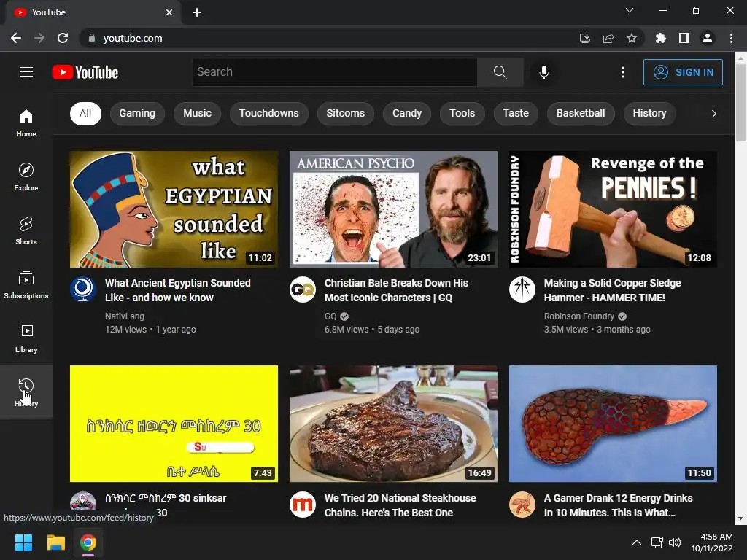Select the Sitcoms category chip
The width and height of the screenshot is (747, 560).
345,113
